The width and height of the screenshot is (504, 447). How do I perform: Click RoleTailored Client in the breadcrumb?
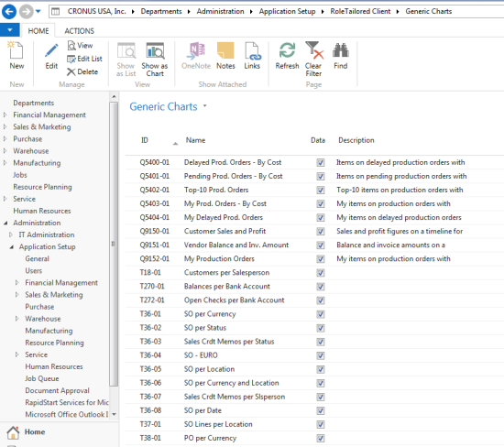[x=360, y=12]
